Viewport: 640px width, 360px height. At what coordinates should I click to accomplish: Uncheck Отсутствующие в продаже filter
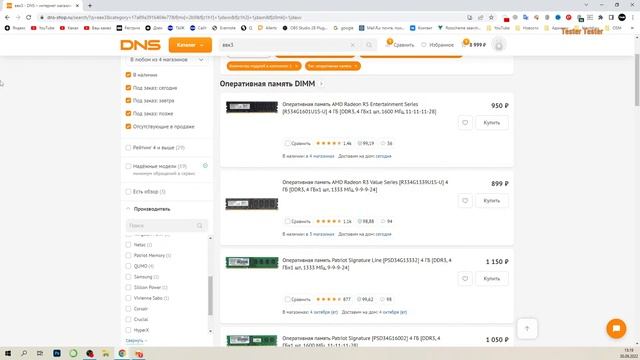(x=128, y=127)
